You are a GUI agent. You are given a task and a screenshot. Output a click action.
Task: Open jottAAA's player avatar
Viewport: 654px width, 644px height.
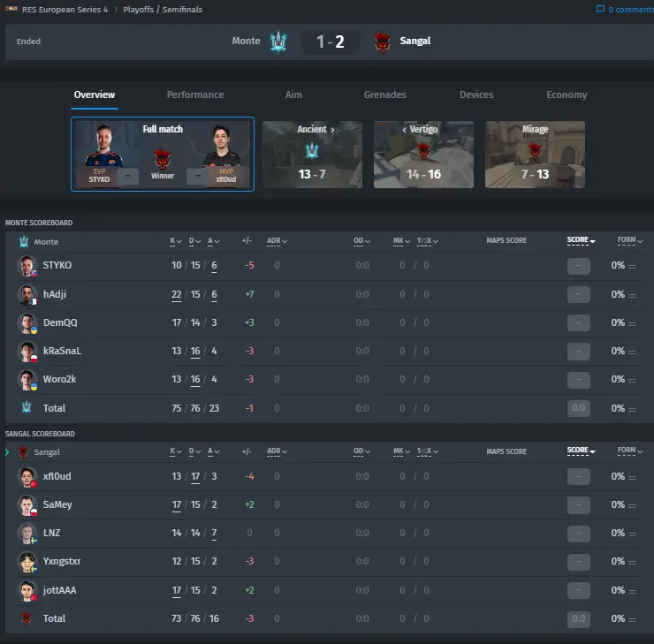coord(27,590)
